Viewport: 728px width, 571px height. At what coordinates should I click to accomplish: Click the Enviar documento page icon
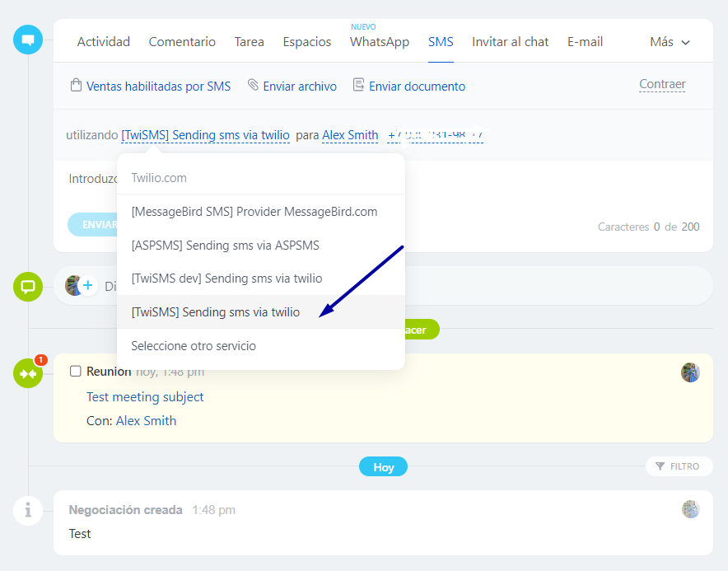(358, 86)
